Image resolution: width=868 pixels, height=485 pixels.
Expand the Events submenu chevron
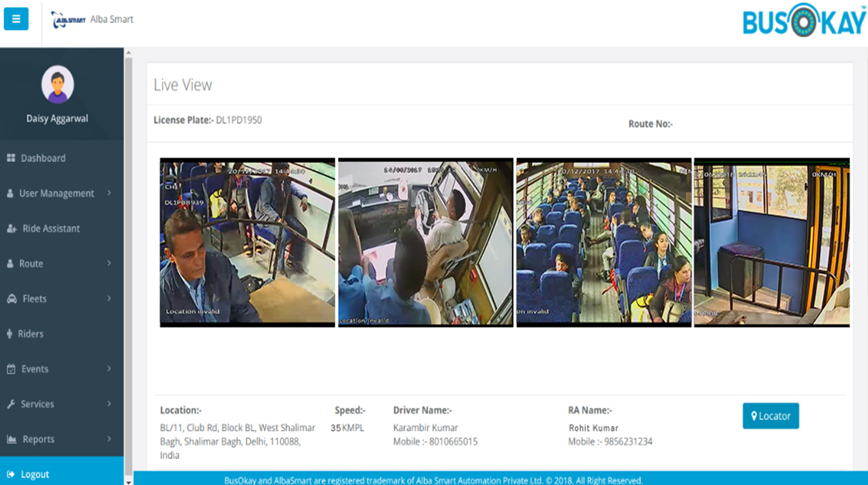(x=109, y=369)
